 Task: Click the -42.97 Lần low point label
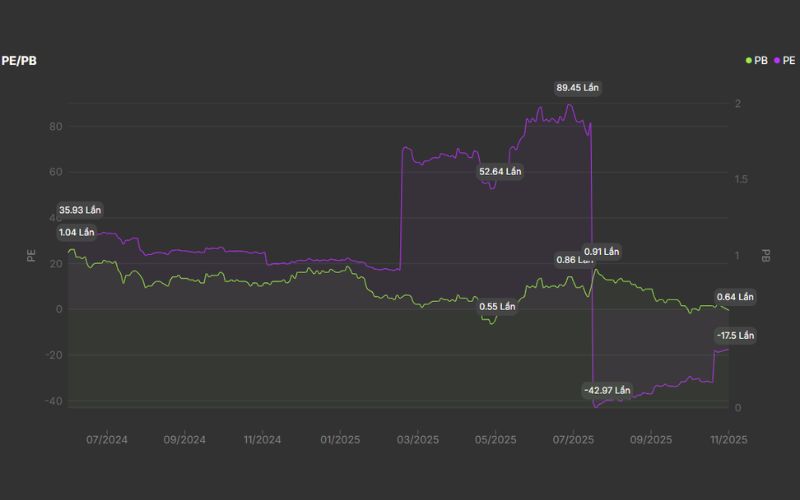click(608, 389)
